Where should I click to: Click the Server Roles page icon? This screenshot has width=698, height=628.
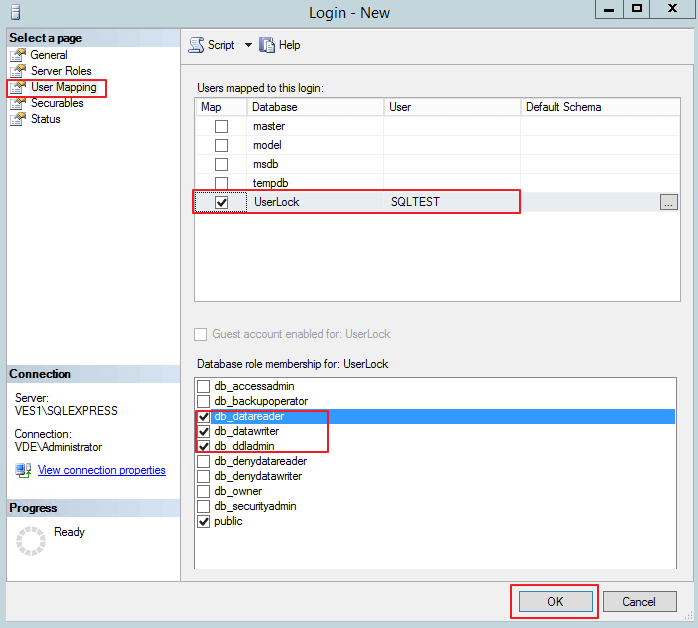tap(18, 71)
